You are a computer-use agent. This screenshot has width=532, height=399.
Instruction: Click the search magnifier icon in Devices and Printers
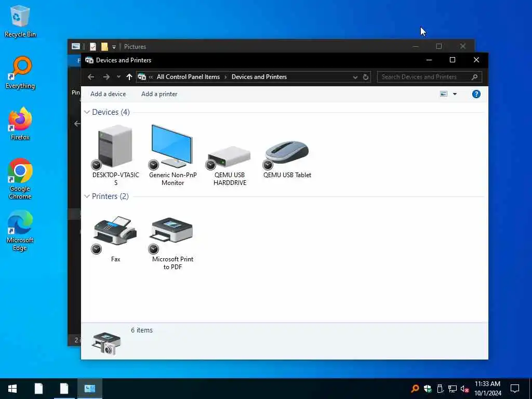pos(474,77)
